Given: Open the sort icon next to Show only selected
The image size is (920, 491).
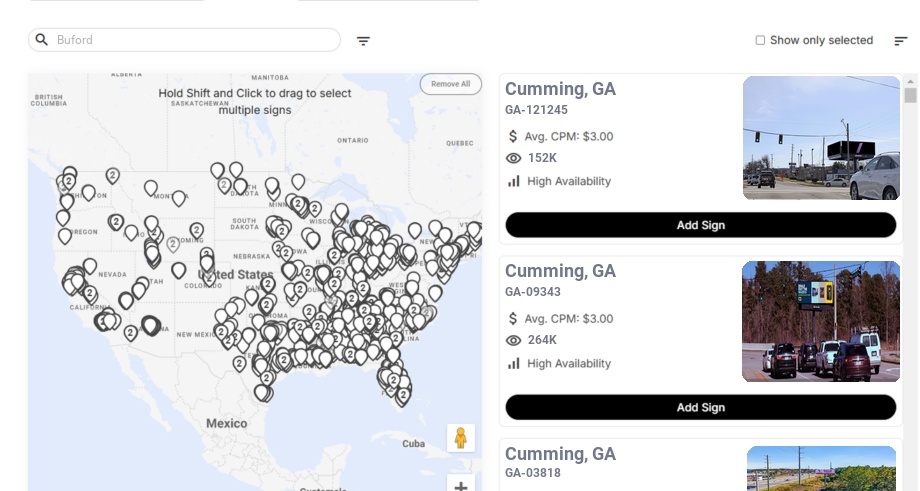Looking at the screenshot, I should pos(901,41).
